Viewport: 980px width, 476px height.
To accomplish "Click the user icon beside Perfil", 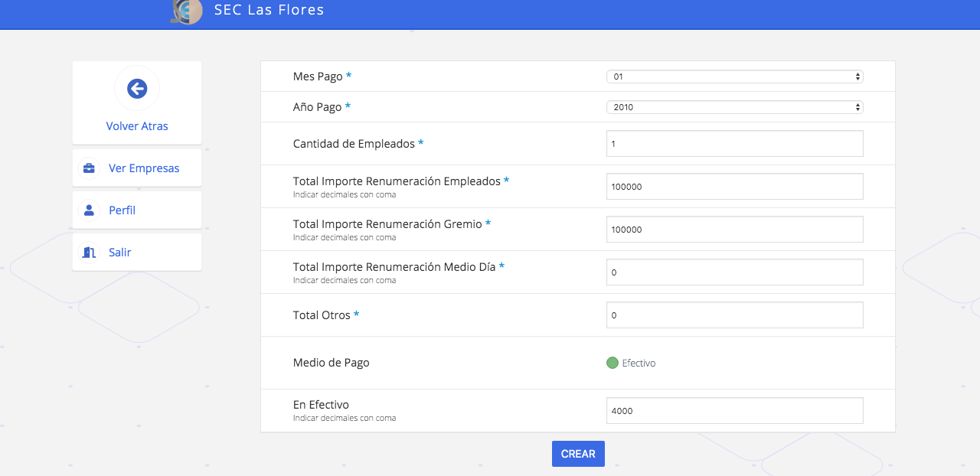I will [90, 210].
